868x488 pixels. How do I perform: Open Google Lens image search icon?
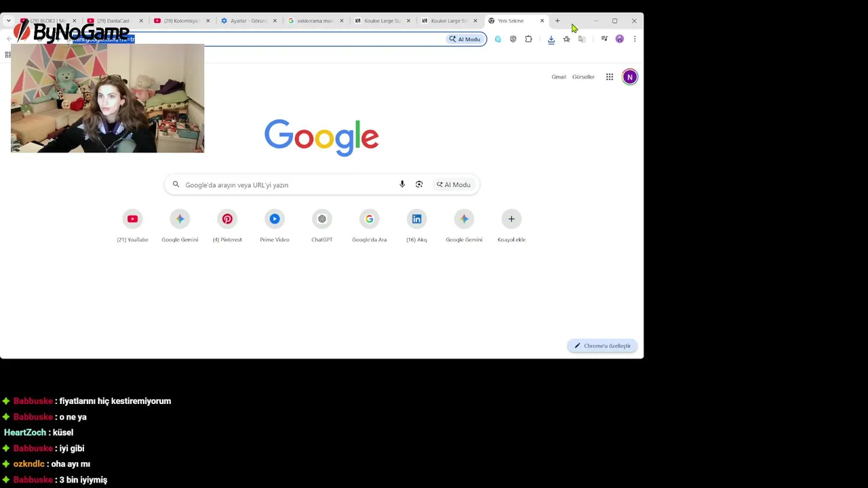(x=419, y=184)
